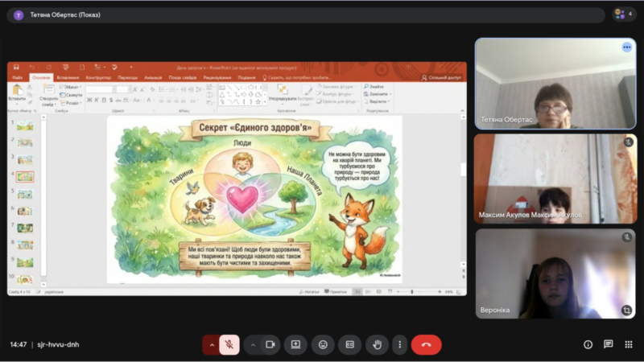Toggle the camera on or off
Viewport: 644px width, 362px height.
270,344
